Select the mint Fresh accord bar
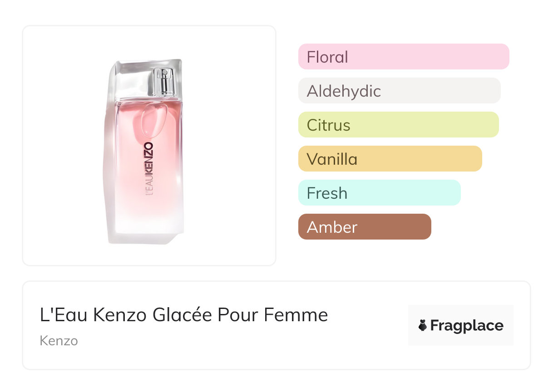The width and height of the screenshot is (553, 392). coord(379,193)
